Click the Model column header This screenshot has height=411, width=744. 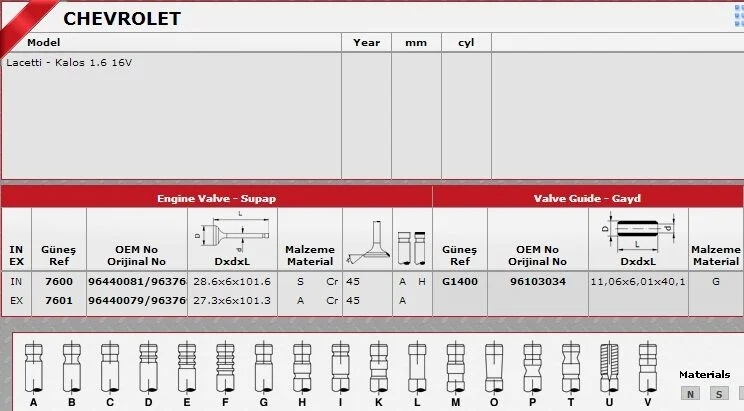click(x=44, y=43)
